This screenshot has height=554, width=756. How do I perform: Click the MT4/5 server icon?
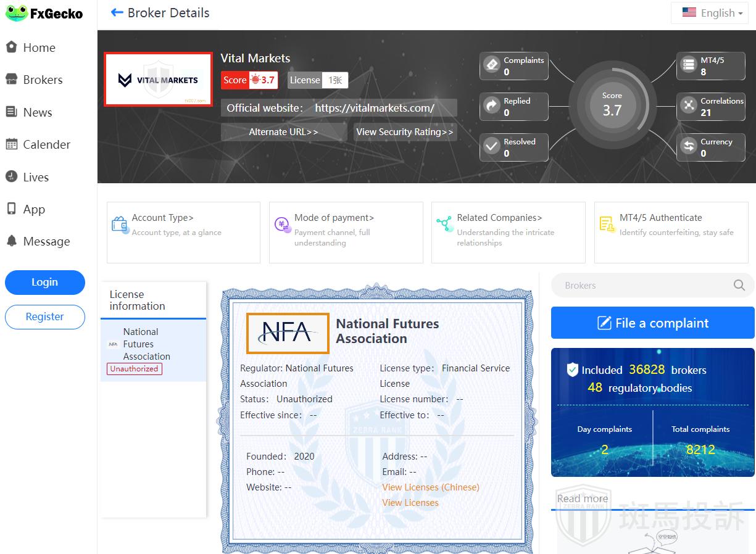688,65
